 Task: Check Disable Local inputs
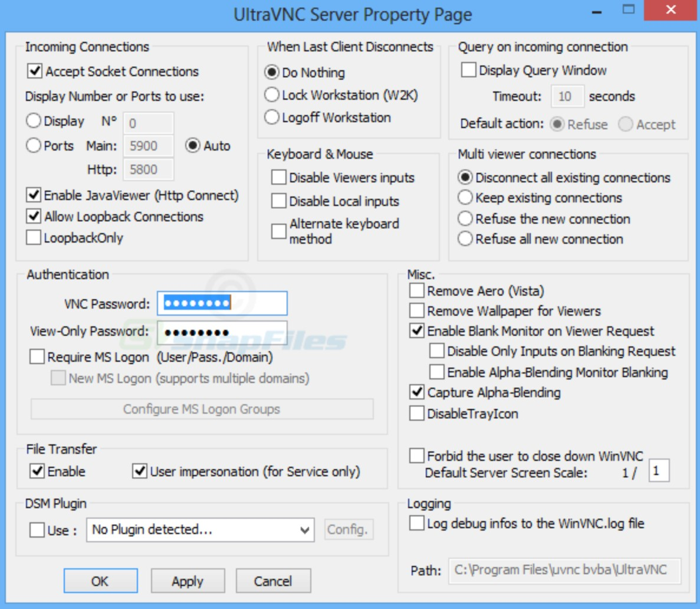pyautogui.click(x=278, y=201)
